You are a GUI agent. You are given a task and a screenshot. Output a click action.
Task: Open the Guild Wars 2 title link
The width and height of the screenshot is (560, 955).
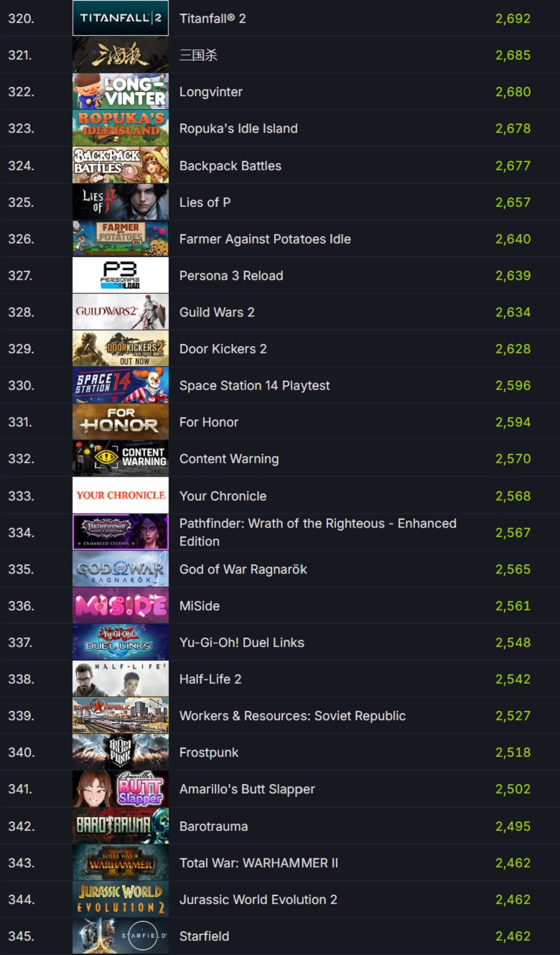click(217, 312)
